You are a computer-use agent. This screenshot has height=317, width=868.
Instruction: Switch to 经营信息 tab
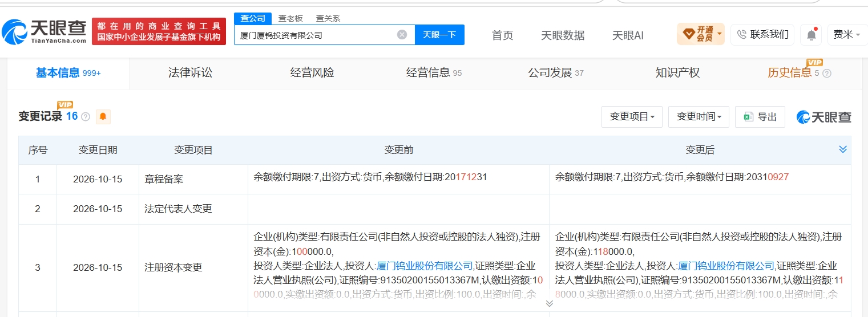434,73
